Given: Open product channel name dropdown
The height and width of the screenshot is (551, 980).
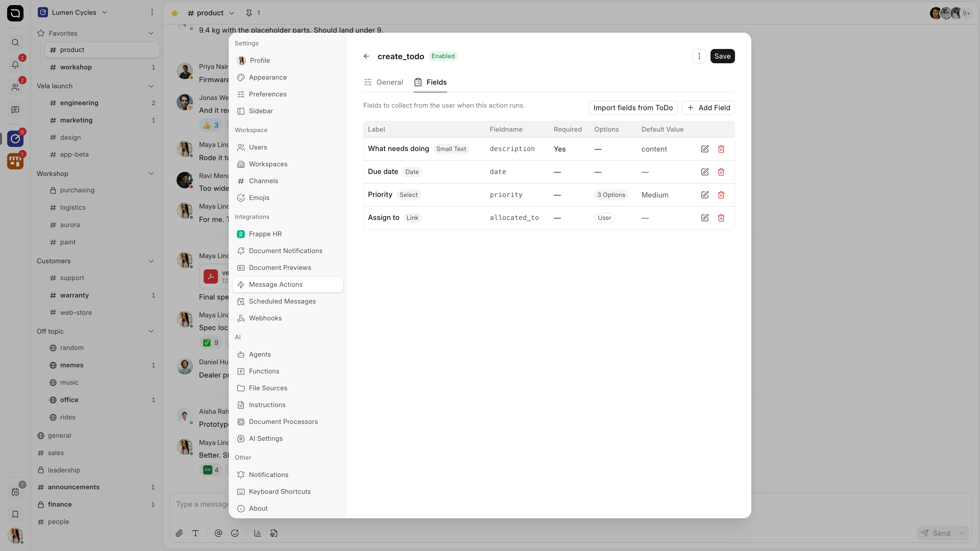Looking at the screenshot, I should 211,13.
